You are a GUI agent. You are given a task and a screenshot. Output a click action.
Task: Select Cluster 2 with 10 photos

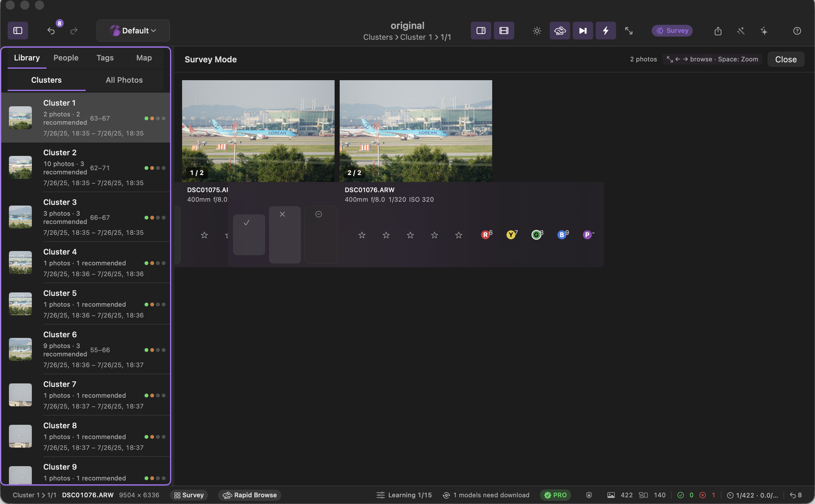coord(86,167)
